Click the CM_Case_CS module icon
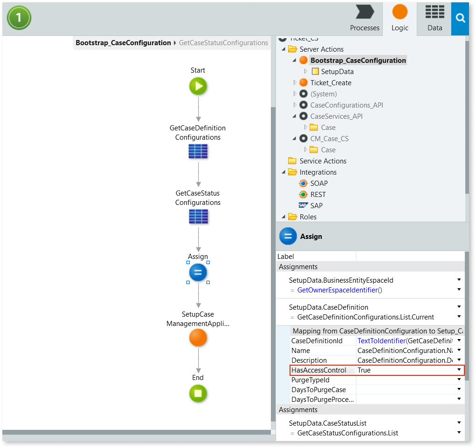The width and height of the screenshot is (476, 448). [x=303, y=139]
